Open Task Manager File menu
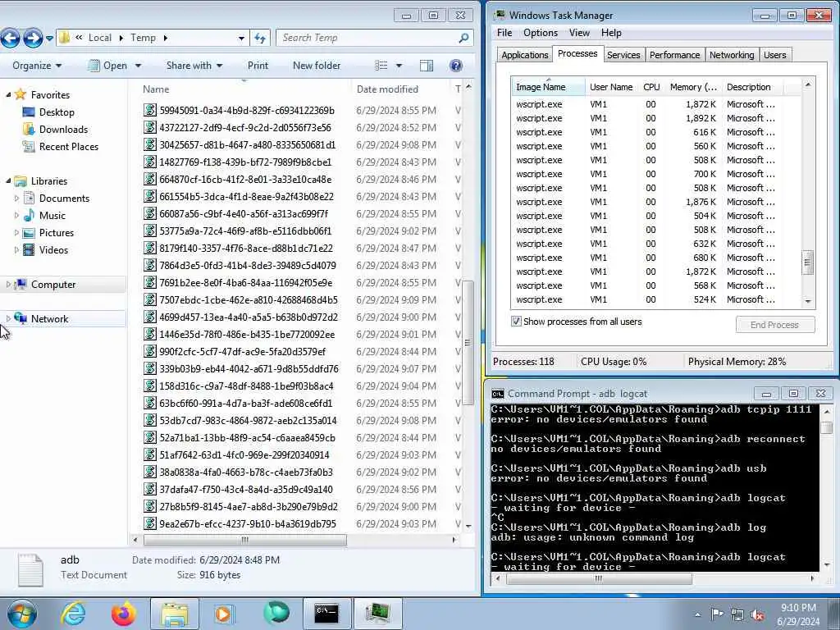The width and height of the screenshot is (840, 630). tap(504, 33)
